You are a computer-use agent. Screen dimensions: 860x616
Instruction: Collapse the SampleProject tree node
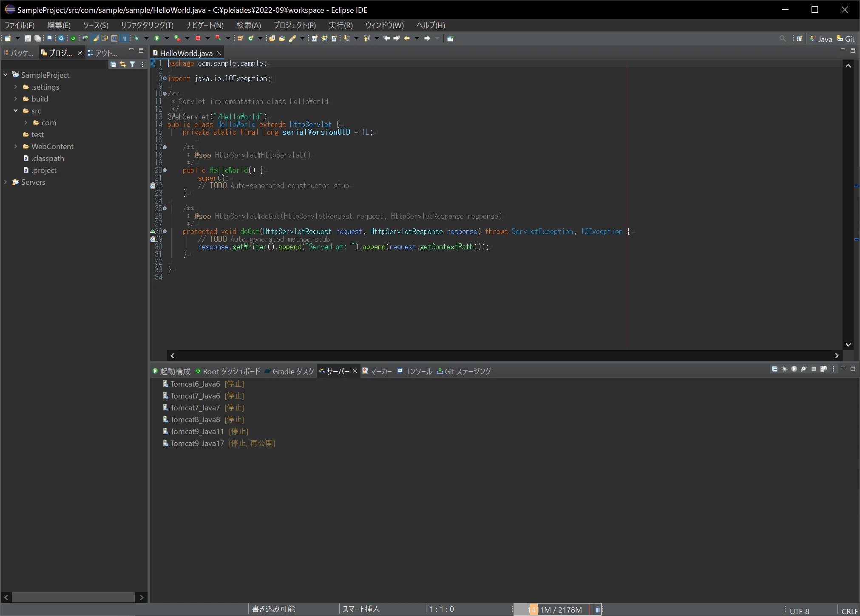[6, 75]
